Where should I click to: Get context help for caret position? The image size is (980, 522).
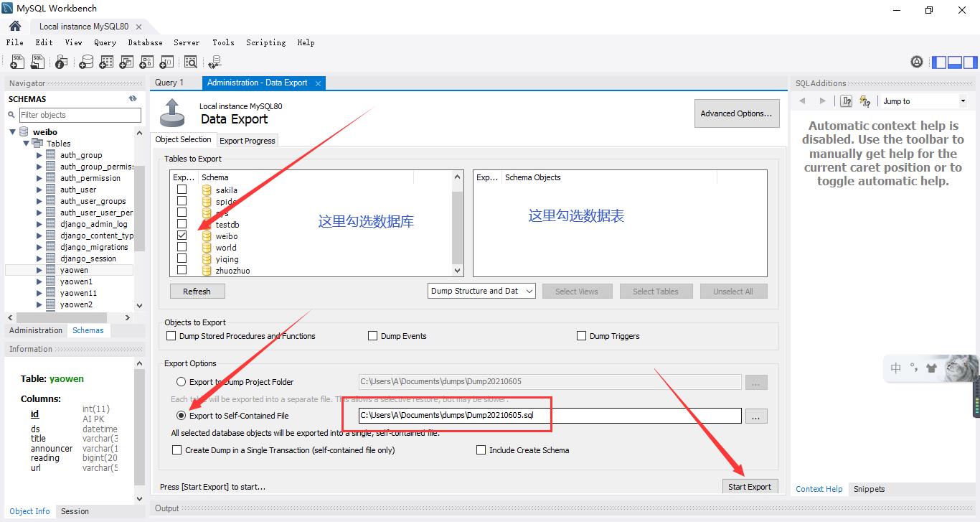click(847, 101)
